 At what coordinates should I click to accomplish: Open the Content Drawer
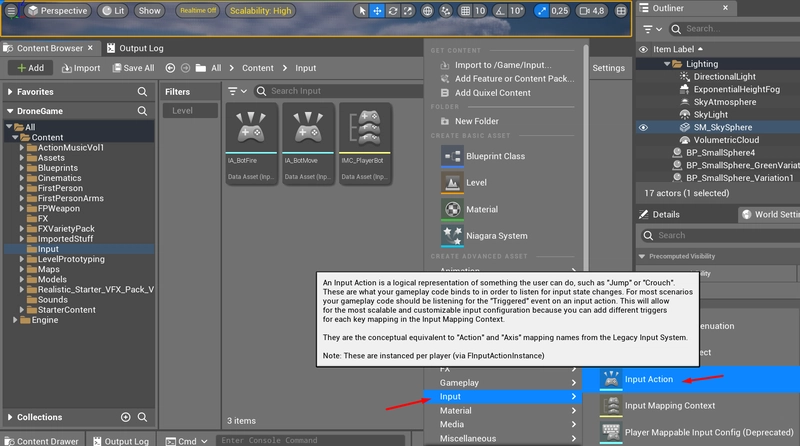pyautogui.click(x=42, y=441)
